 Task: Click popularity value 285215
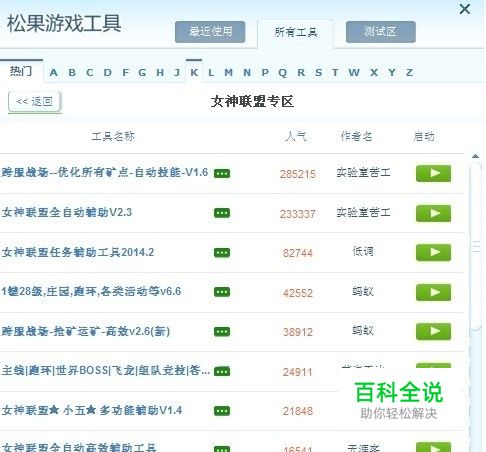coord(298,174)
